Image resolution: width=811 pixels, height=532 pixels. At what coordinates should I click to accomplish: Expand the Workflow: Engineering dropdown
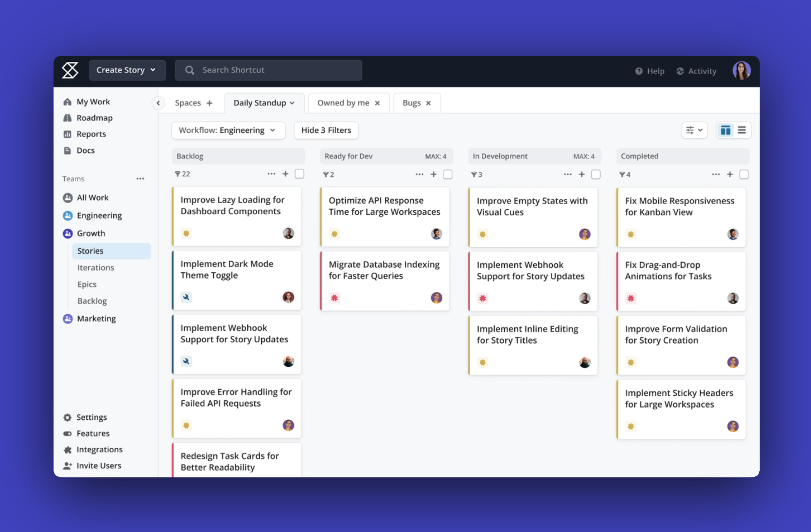tap(228, 130)
